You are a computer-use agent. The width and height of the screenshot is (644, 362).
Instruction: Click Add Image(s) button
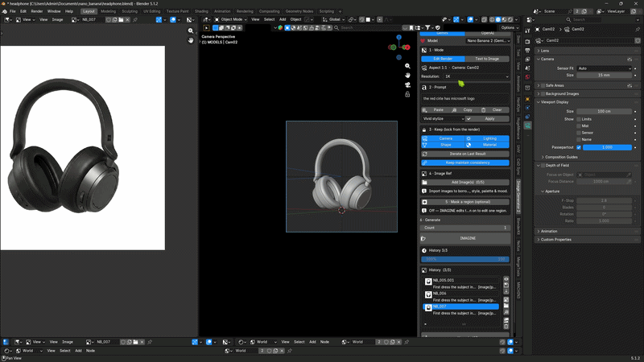click(x=465, y=183)
